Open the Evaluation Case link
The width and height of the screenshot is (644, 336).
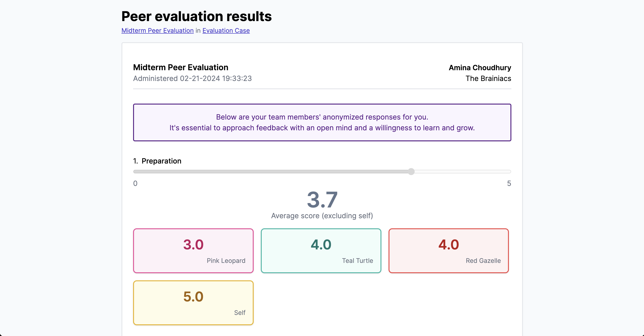click(x=226, y=31)
